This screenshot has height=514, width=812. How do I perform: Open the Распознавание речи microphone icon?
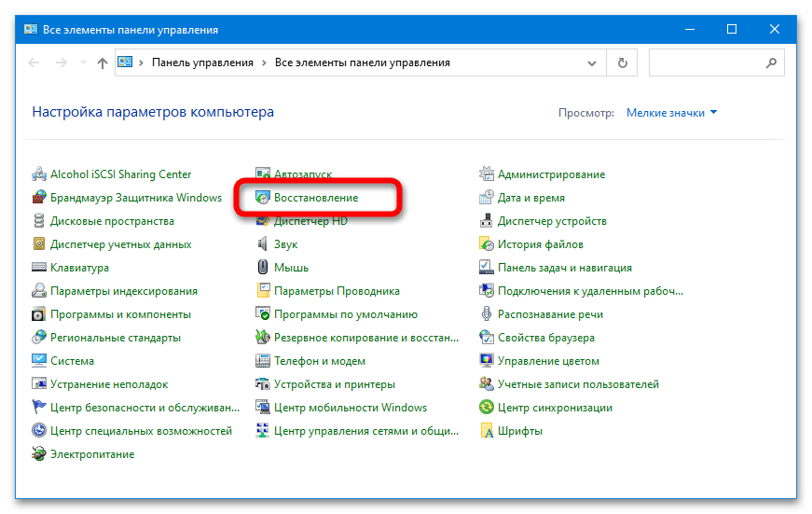tap(487, 314)
